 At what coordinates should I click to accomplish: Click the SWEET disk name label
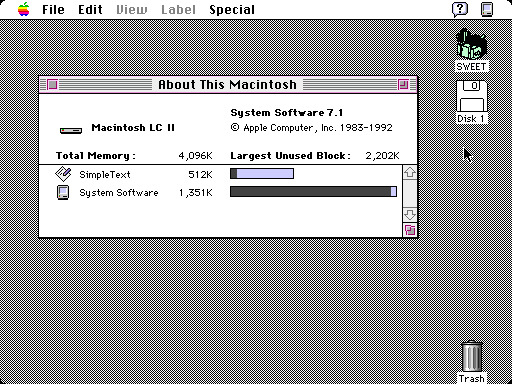[471, 67]
